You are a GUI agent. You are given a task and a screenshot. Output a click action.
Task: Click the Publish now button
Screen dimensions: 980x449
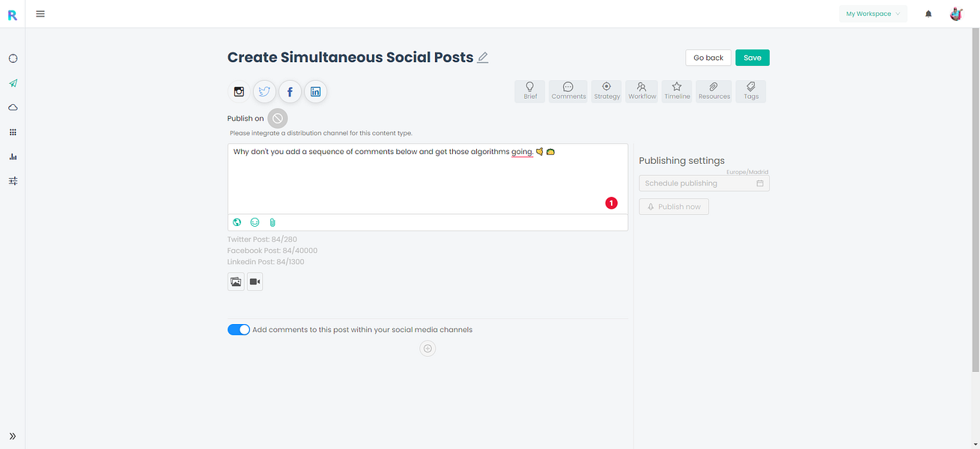coord(674,207)
